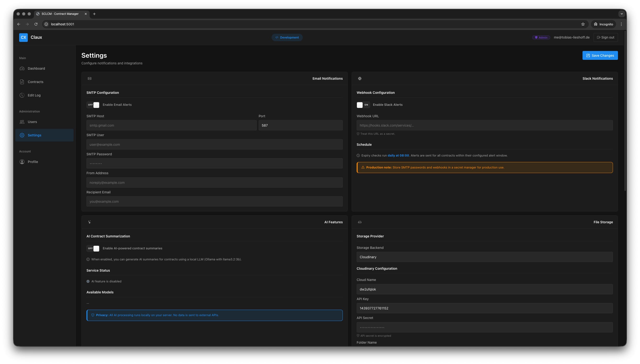The image size is (640, 364).
Task: Expand the browser tab search chevron
Action: click(622, 14)
